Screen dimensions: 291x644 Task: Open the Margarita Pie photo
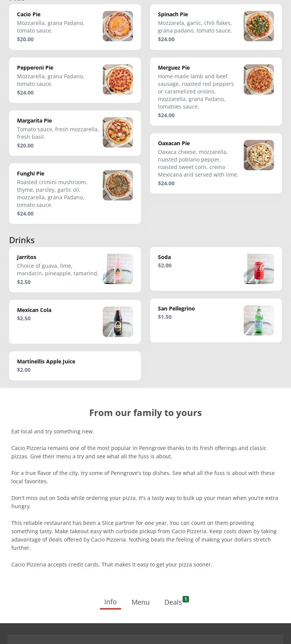point(118,132)
